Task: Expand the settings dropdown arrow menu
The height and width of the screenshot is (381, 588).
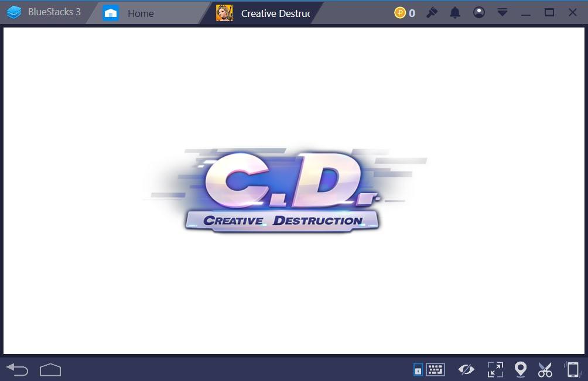Action: coord(502,12)
